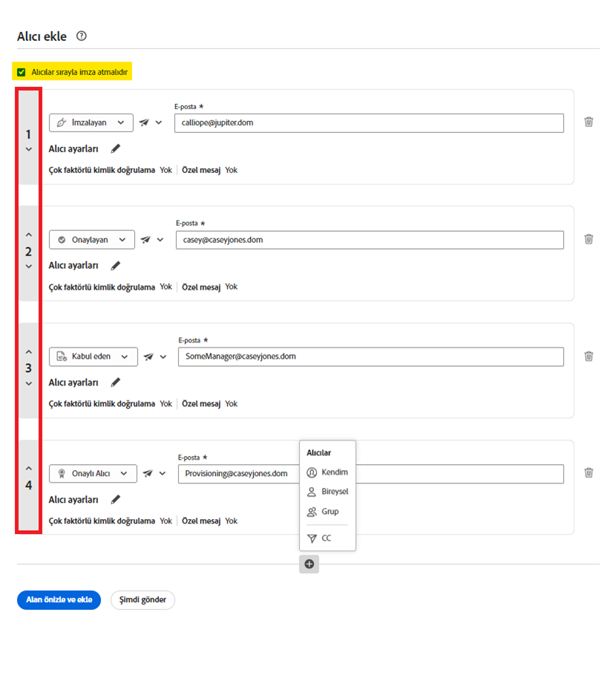Open the İmzalayan role dropdown
Image resolution: width=616 pixels, height=681 pixels.
[x=91, y=123]
